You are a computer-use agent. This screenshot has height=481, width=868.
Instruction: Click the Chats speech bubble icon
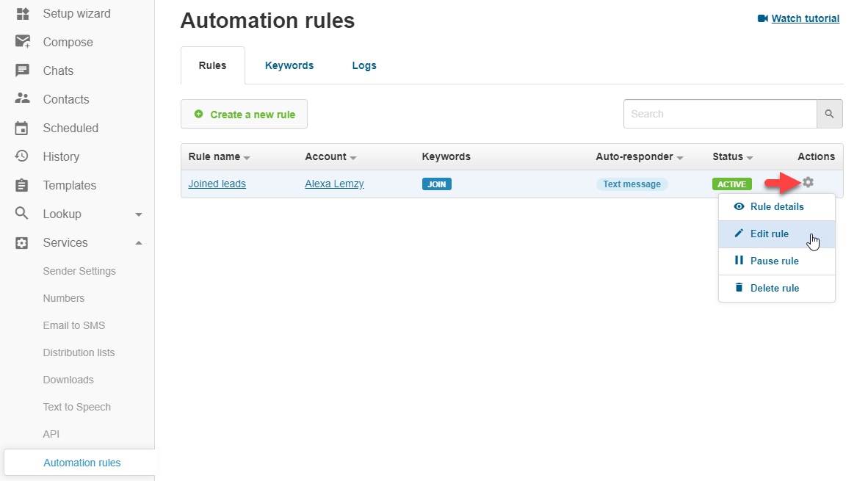click(22, 70)
